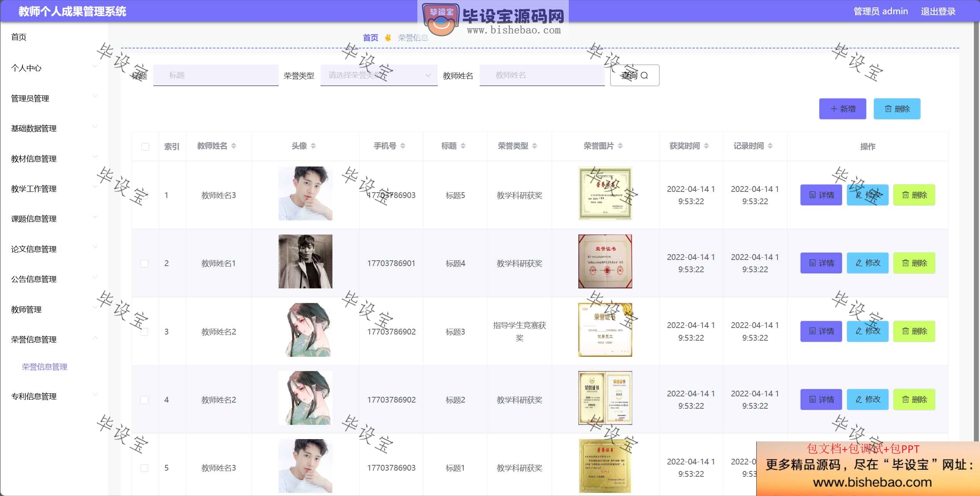Select 荣誉信息管理 submenu item
Viewport: 980px width, 496px height.
pos(45,367)
